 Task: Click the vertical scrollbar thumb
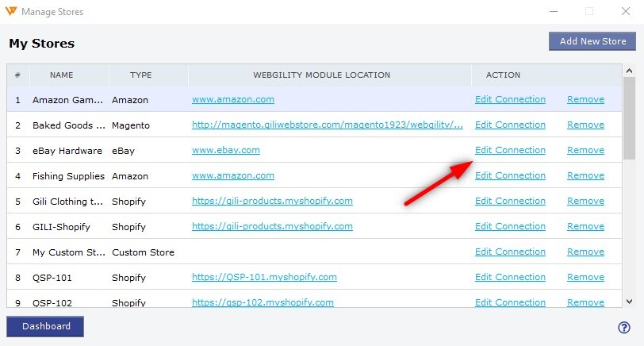click(629, 118)
